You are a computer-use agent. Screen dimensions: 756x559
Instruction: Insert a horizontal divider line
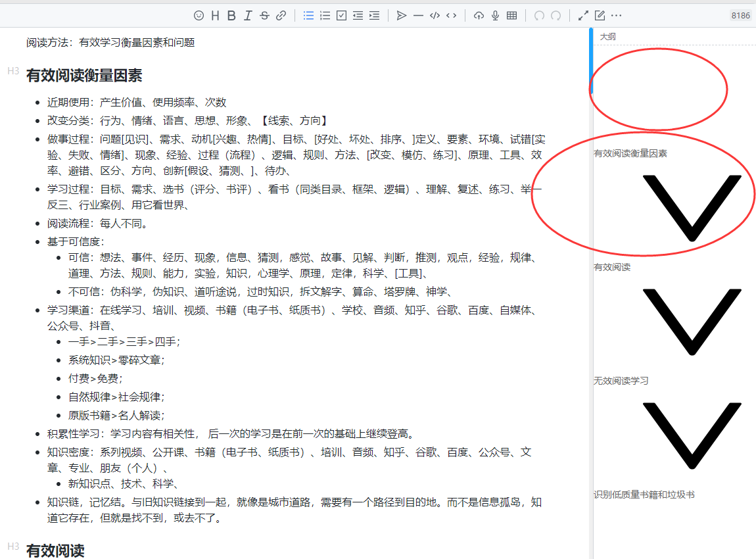pyautogui.click(x=418, y=15)
